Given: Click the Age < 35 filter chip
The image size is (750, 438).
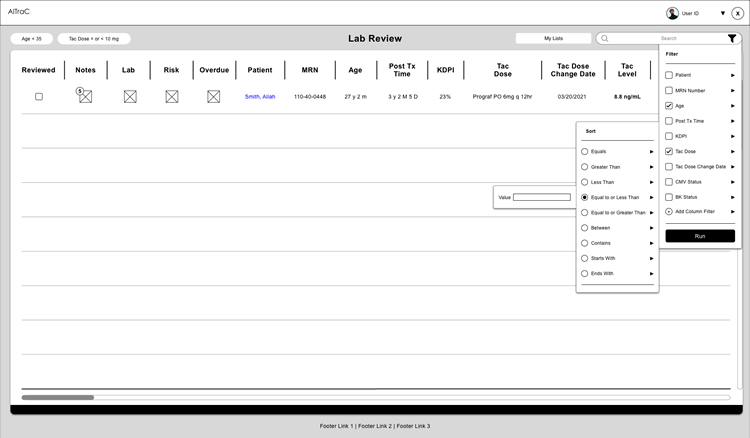Looking at the screenshot, I should [x=32, y=39].
